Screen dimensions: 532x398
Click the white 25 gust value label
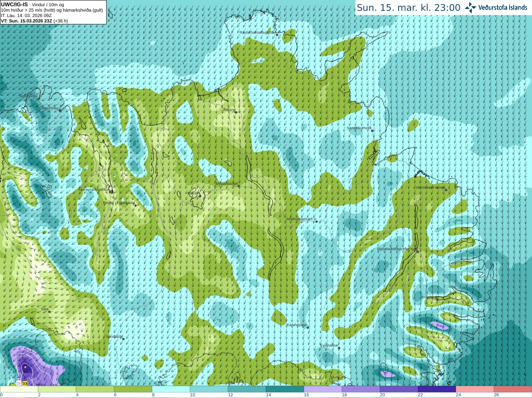(x=19, y=383)
